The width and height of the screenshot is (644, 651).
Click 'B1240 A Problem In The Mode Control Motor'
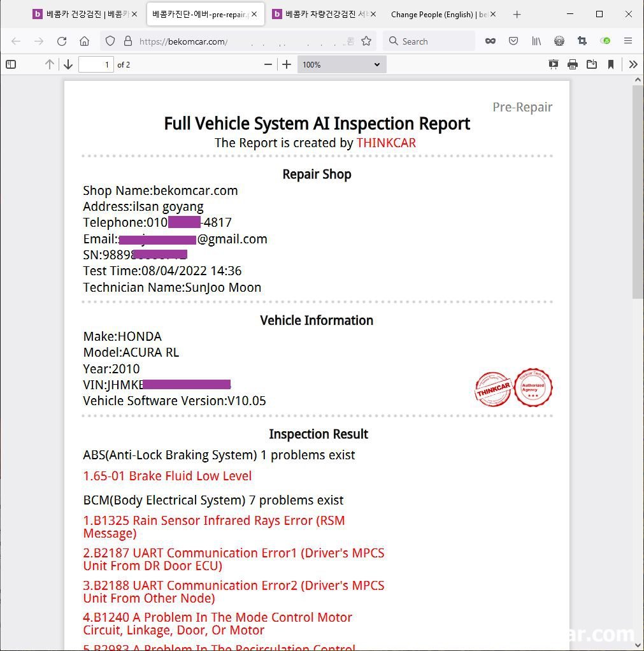coord(218,624)
